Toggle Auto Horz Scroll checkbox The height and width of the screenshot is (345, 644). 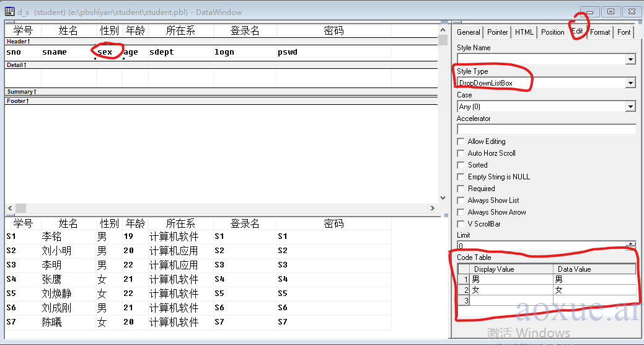[x=461, y=153]
